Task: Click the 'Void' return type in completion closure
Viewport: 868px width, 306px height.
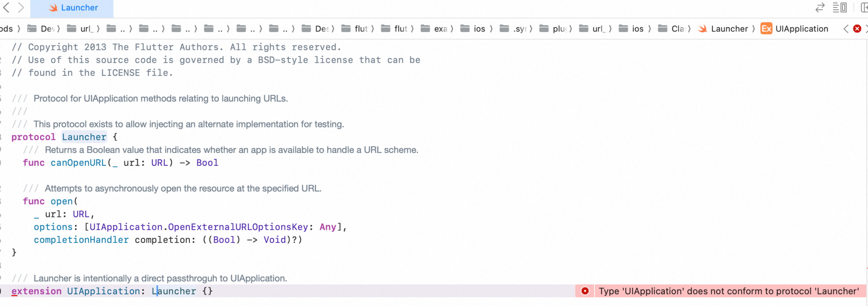Action: (275, 240)
